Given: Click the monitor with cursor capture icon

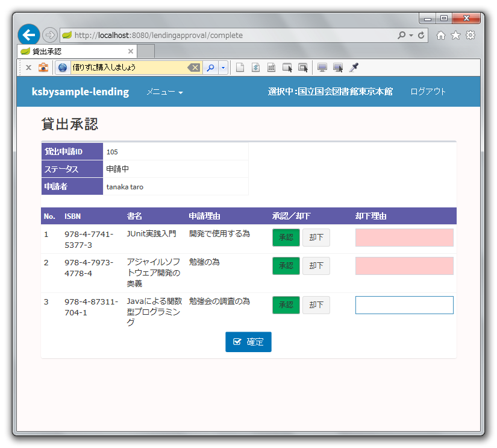Looking at the screenshot, I should click(x=338, y=68).
